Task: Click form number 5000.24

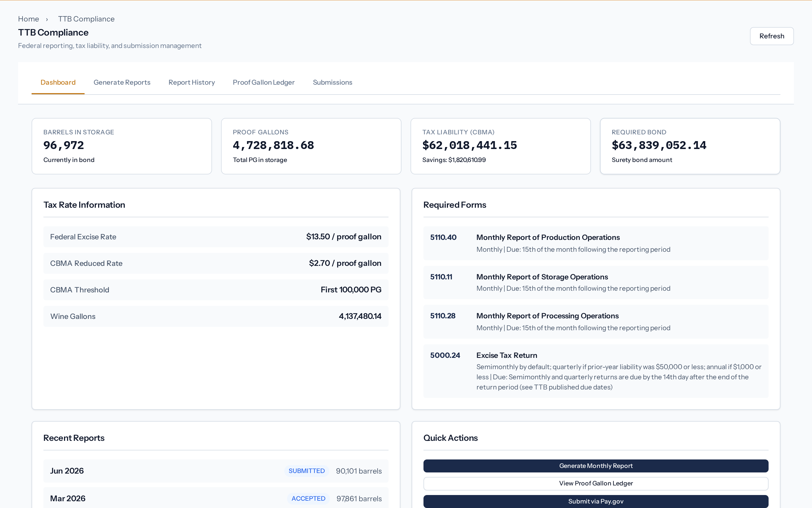Action: coord(445,356)
